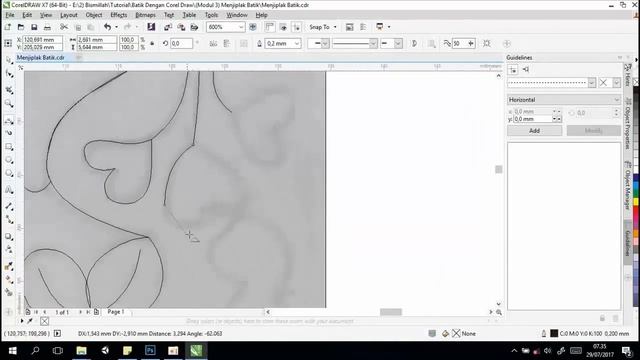640x360 pixels.
Task: Toggle full-screen preview button
Action: [253, 27]
